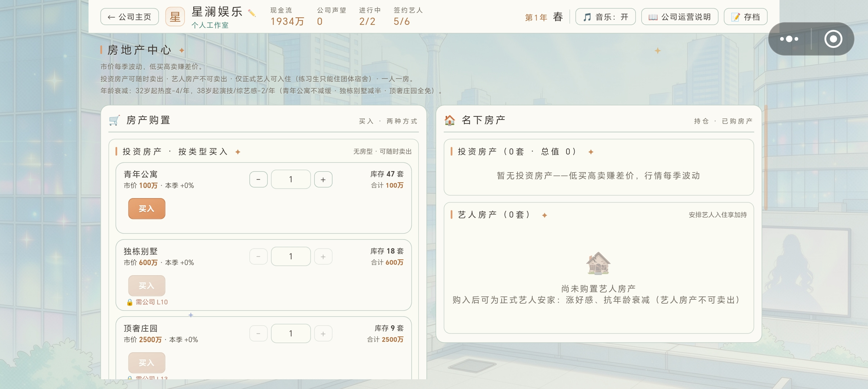This screenshot has width=868, height=389.
Task: Click the 库存 47 套 text
Action: pos(387,174)
